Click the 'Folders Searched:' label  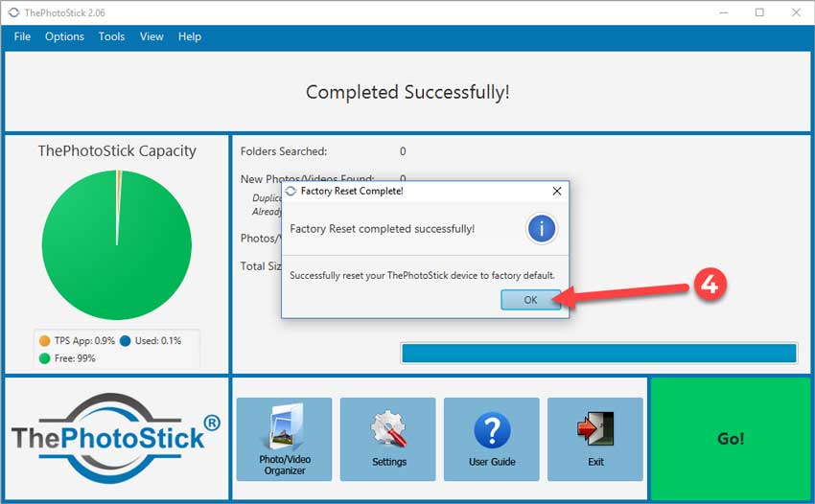pos(284,151)
